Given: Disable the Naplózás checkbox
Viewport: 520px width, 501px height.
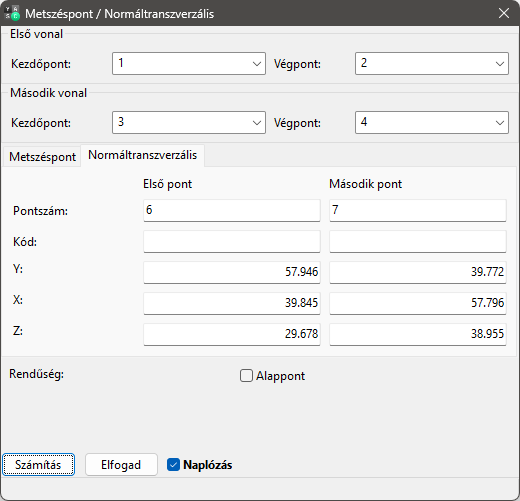Looking at the screenshot, I should 173,465.
